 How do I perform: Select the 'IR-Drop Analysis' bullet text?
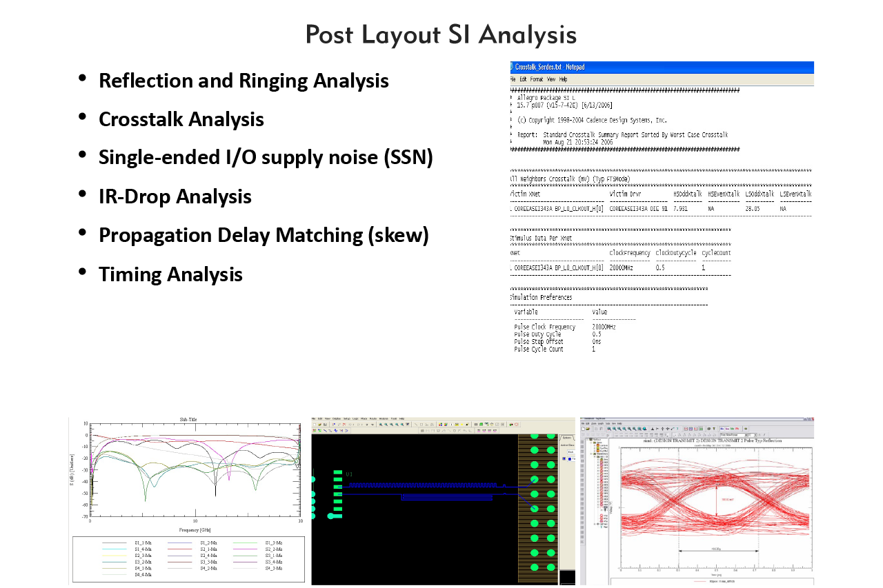[175, 196]
